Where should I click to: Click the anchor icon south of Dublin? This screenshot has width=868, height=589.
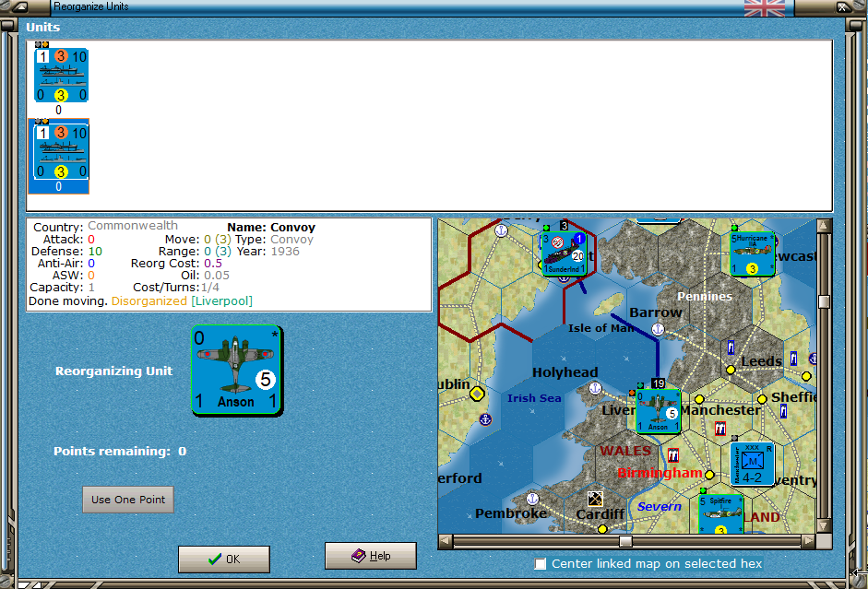485,419
